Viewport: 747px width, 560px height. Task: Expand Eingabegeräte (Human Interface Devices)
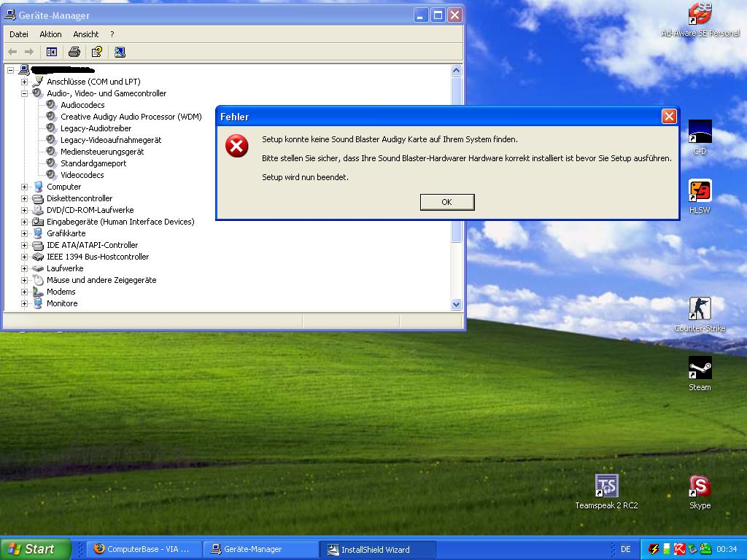[x=24, y=222]
